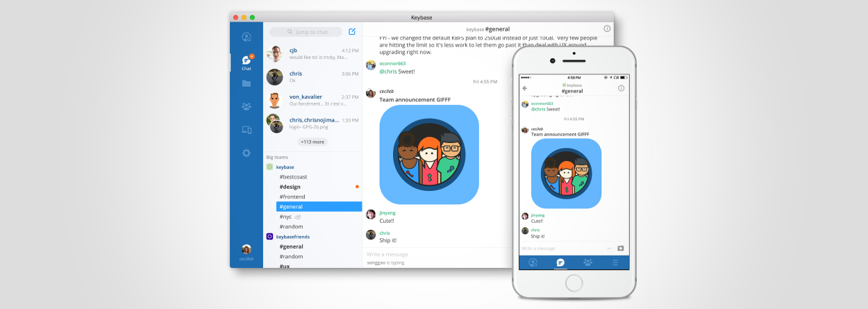Click the @chris mention in desktop chat
The image size is (868, 309).
point(388,72)
